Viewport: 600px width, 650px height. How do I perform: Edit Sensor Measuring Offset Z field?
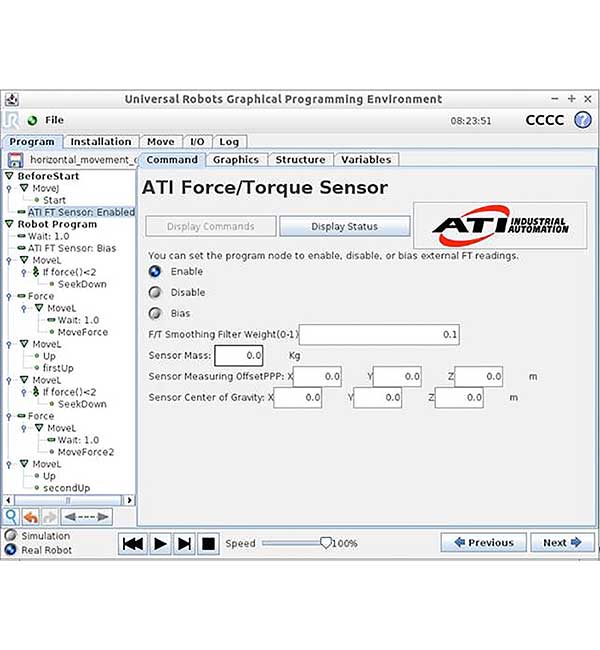tap(479, 376)
